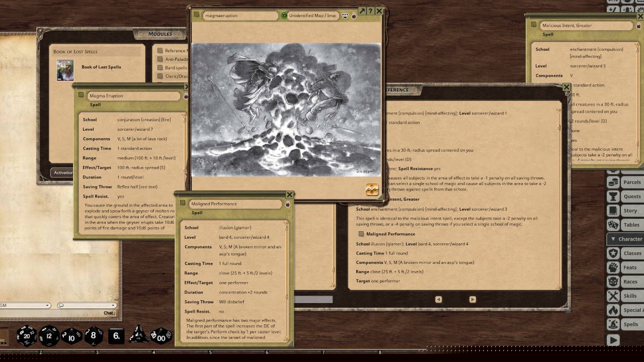Click the magma eruption artwork image
Screen dimensions: 644x362
pos(285,110)
